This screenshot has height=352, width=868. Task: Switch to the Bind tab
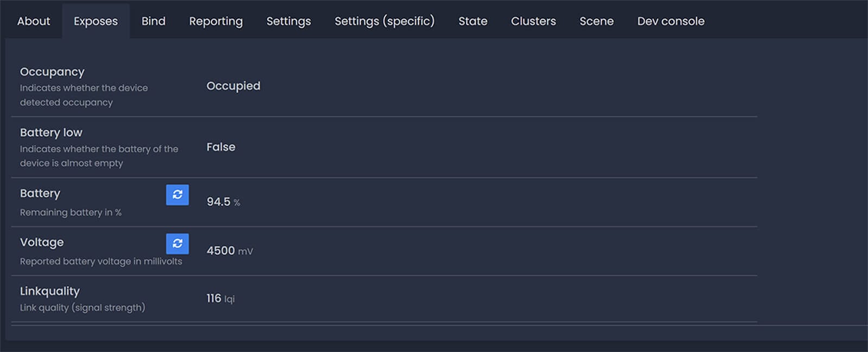pos(154,21)
